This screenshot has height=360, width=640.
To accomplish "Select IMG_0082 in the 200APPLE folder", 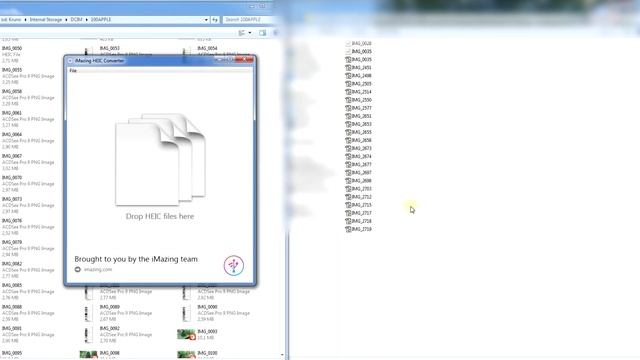I will [28, 270].
